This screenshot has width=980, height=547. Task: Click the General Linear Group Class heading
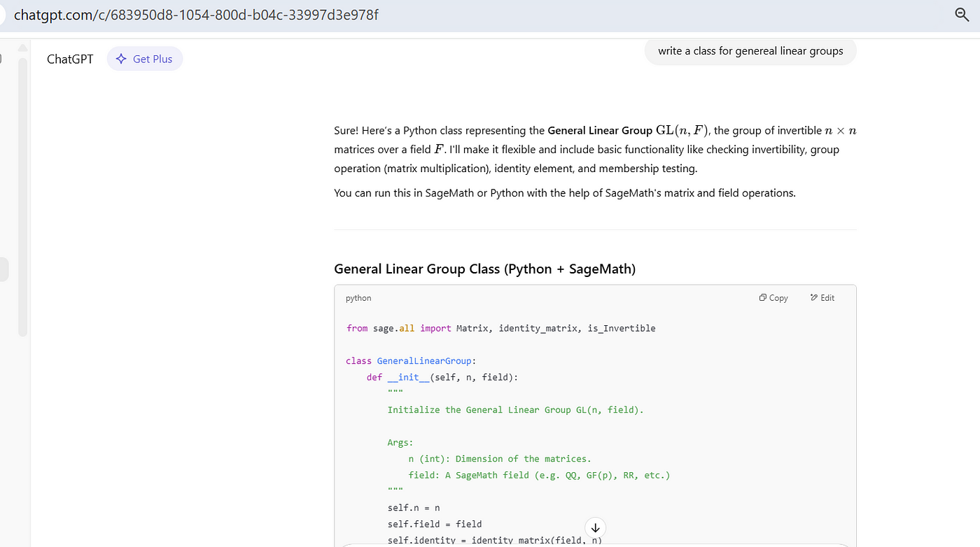484,269
